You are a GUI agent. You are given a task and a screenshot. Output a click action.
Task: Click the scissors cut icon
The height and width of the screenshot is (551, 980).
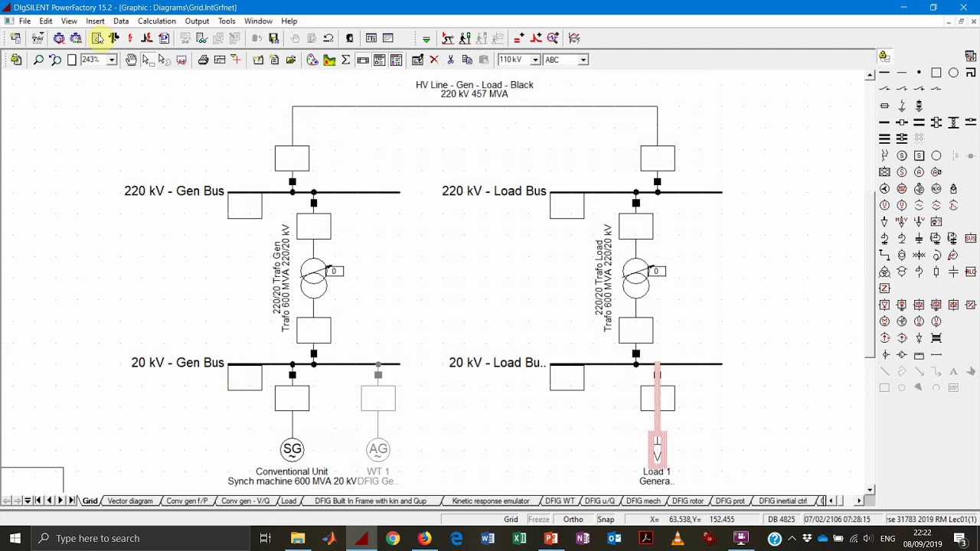click(450, 60)
